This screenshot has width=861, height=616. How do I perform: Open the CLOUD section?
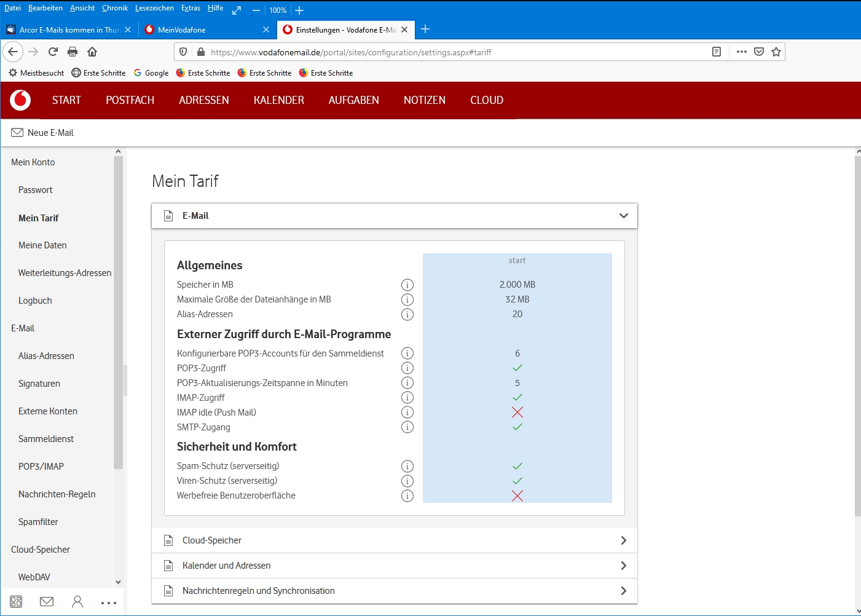(487, 100)
